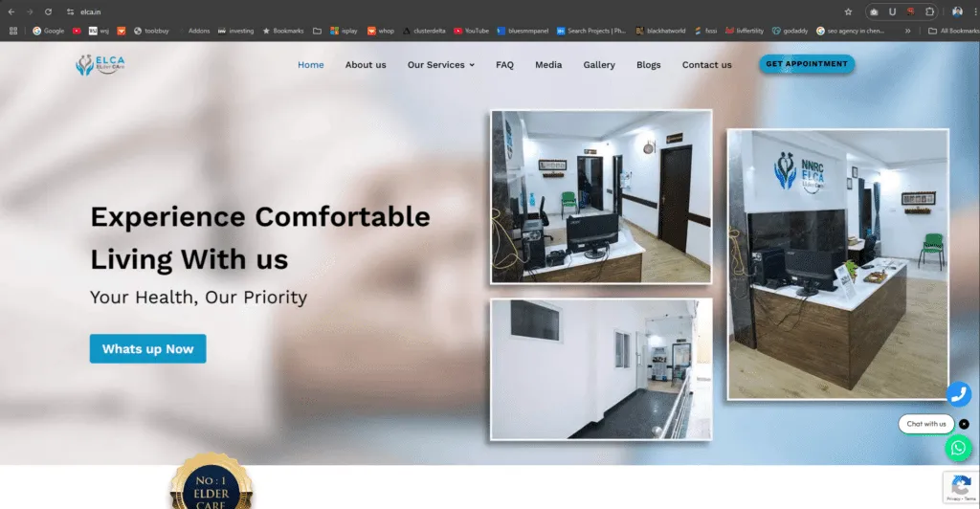Open the About us page
Screen dimensions: 980x509
coord(366,65)
